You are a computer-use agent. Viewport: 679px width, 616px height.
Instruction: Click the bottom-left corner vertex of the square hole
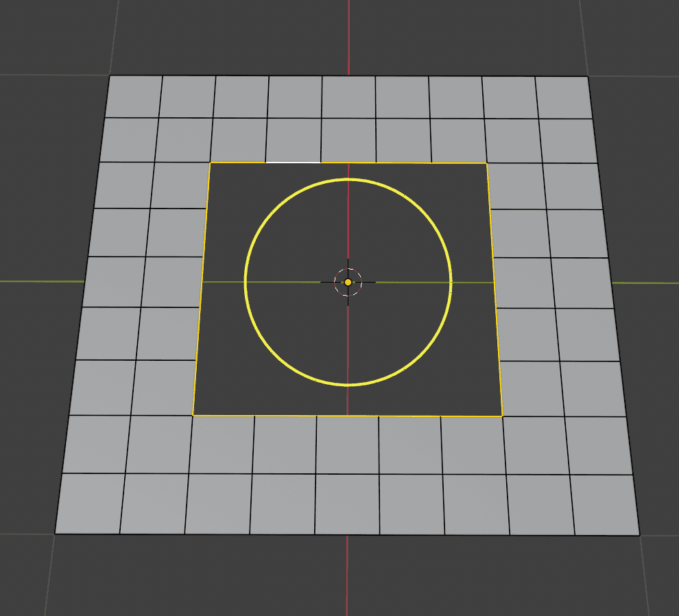(193, 416)
